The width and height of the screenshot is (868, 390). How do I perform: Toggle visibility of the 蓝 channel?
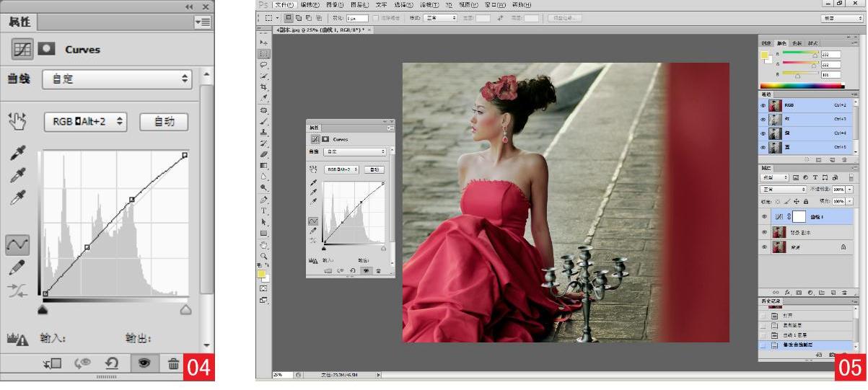point(763,147)
